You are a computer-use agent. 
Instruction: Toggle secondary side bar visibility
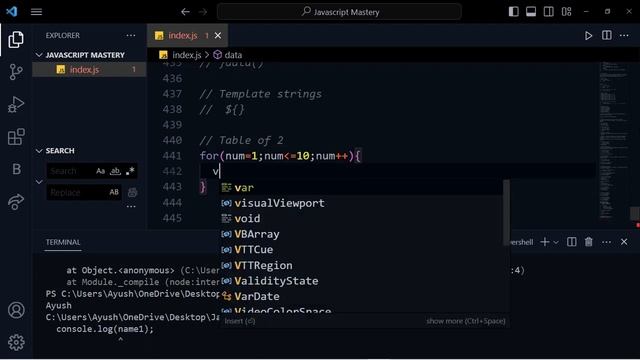pyautogui.click(x=549, y=12)
